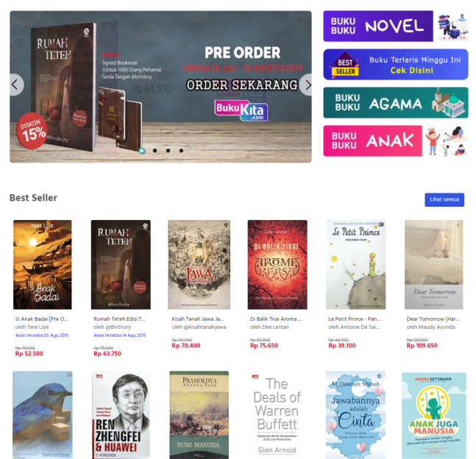Select the second carousel indicator dot

click(x=154, y=151)
